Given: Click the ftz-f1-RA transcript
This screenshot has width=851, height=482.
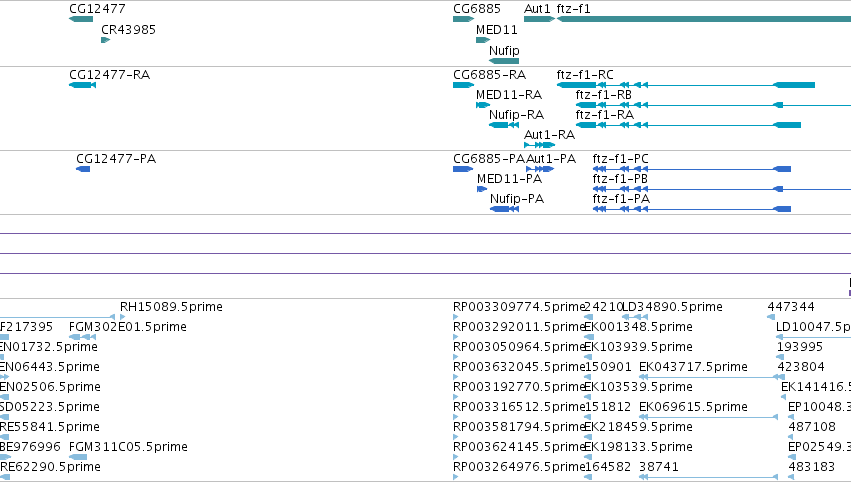Looking at the screenshot, I should (688, 125).
